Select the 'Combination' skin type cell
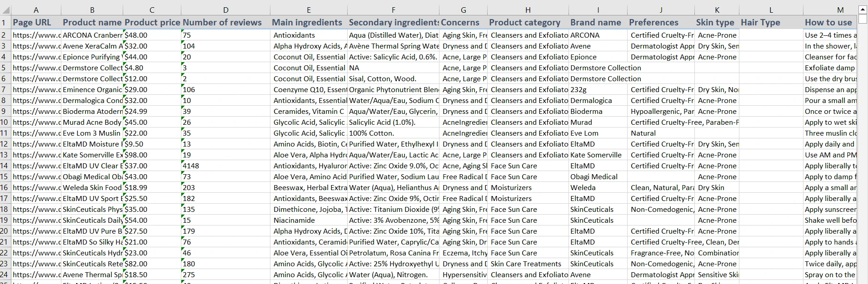868x284 pixels. coord(717,253)
